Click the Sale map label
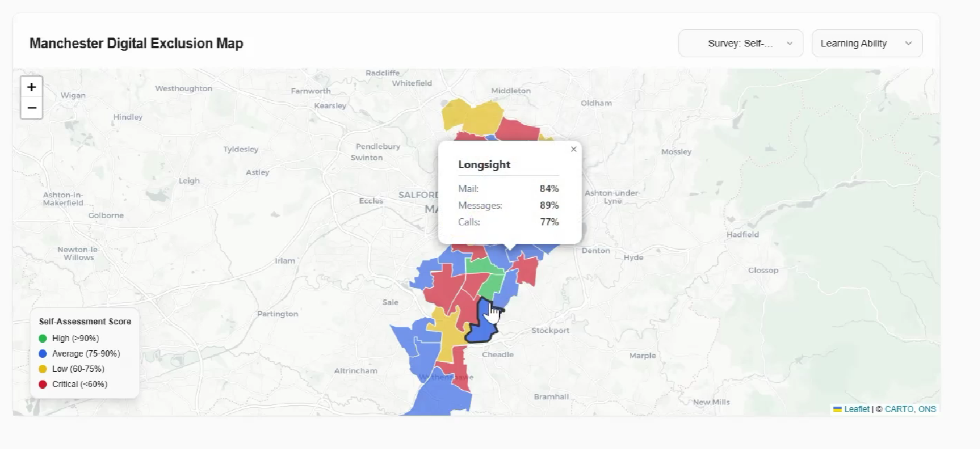This screenshot has height=449, width=980. [x=390, y=302]
